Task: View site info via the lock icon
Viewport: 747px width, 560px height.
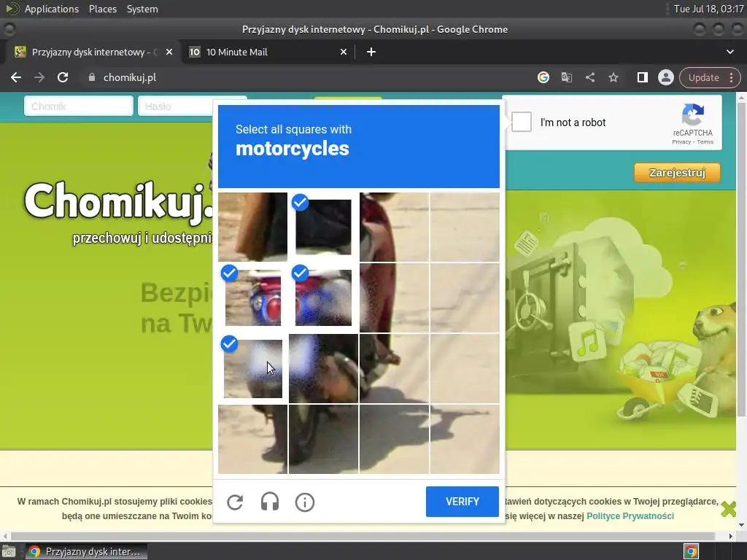Action: click(x=92, y=77)
